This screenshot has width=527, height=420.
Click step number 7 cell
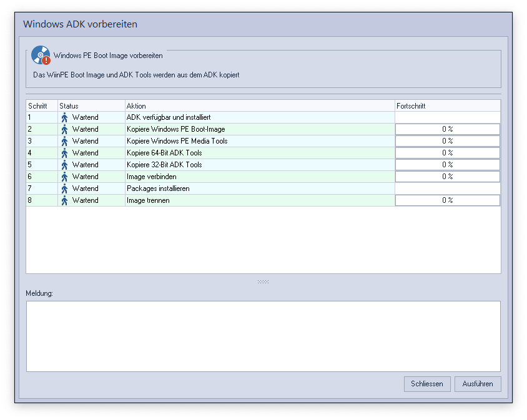[42, 188]
